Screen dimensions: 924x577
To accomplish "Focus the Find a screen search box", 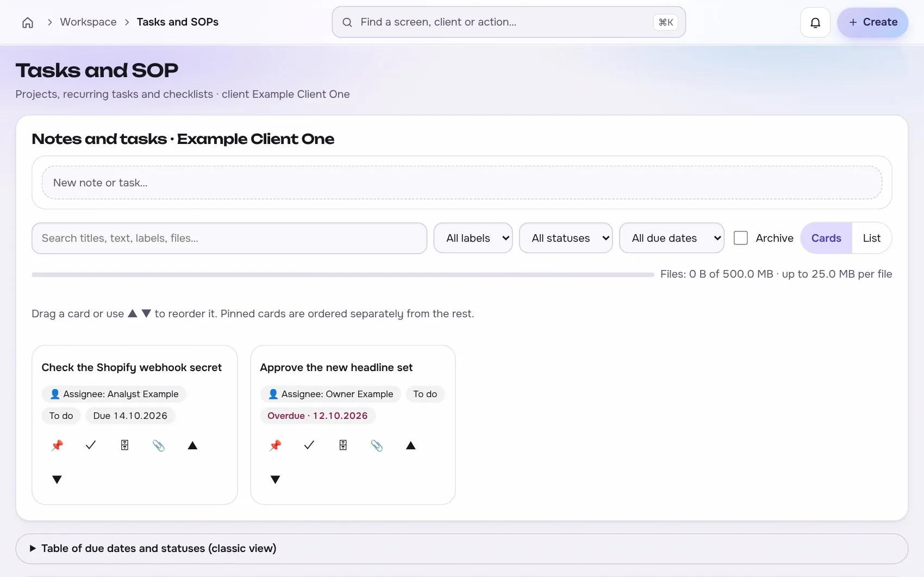I will [509, 22].
